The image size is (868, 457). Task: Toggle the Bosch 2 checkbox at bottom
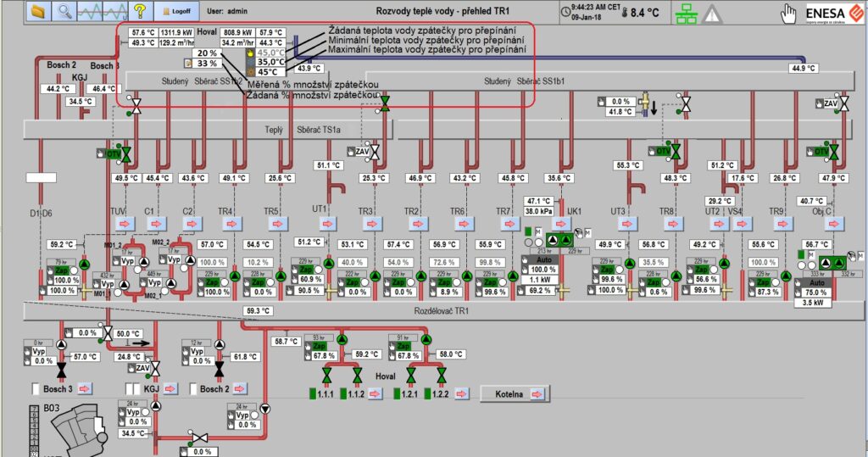coord(193,389)
